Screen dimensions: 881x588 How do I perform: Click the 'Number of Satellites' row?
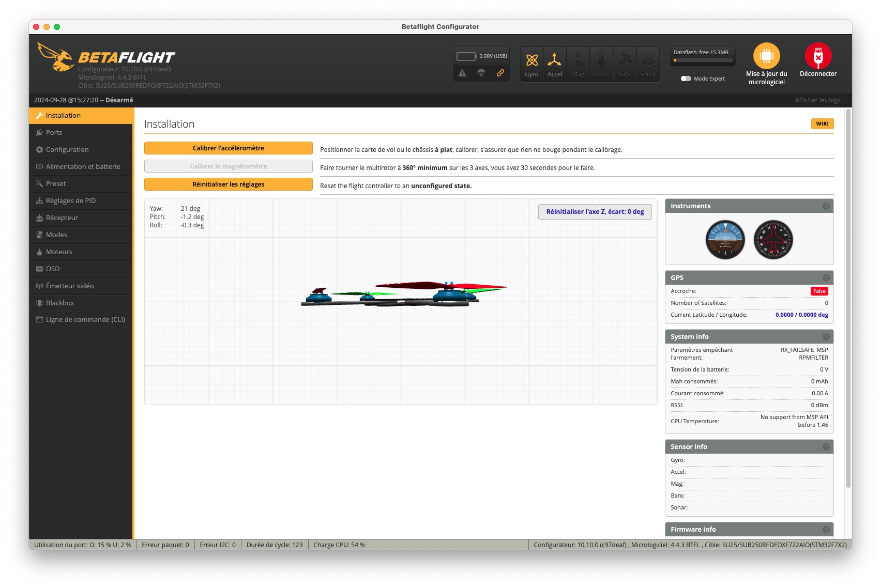[749, 303]
